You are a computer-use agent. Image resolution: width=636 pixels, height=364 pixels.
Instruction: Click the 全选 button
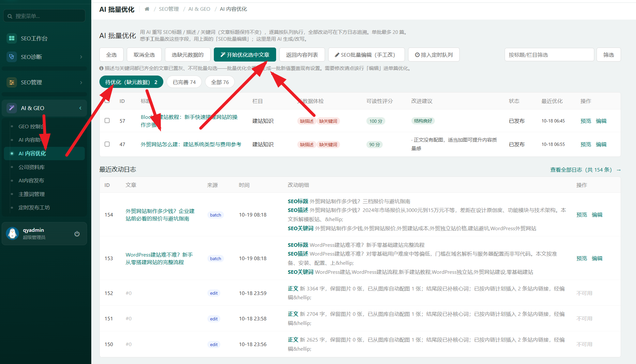[111, 55]
